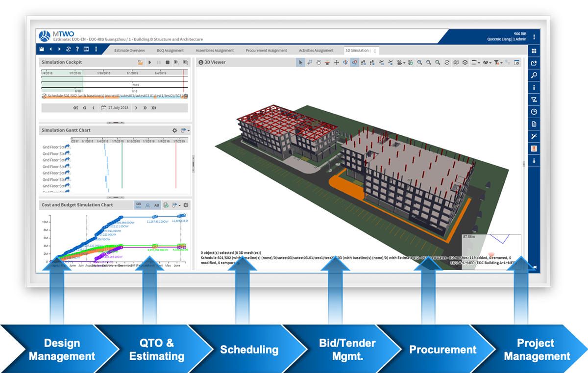This screenshot has height=373, width=588.
Task: Jump to last simulation step (triple right arrows)
Action: point(154,108)
